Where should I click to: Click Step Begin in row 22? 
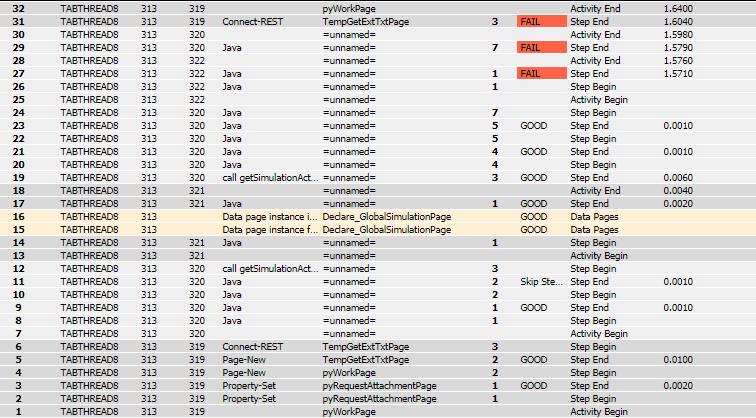pos(593,139)
